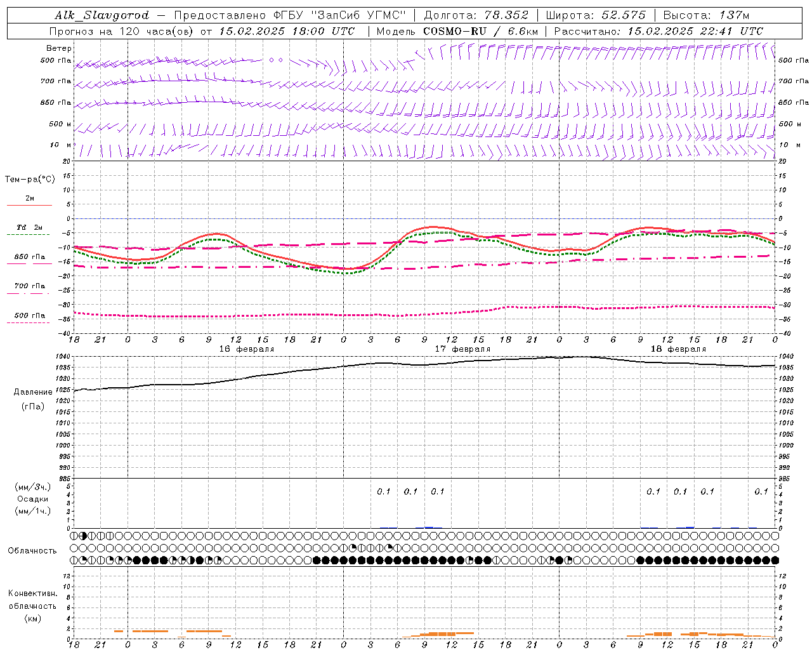Click the Конвективн. convective cloud label
The width and height of the screenshot is (812, 650).
[x=32, y=594]
